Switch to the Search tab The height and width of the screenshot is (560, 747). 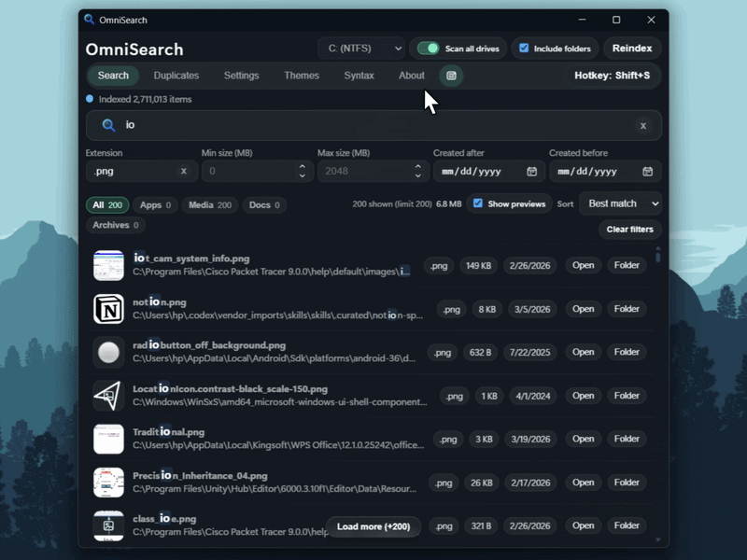113,76
